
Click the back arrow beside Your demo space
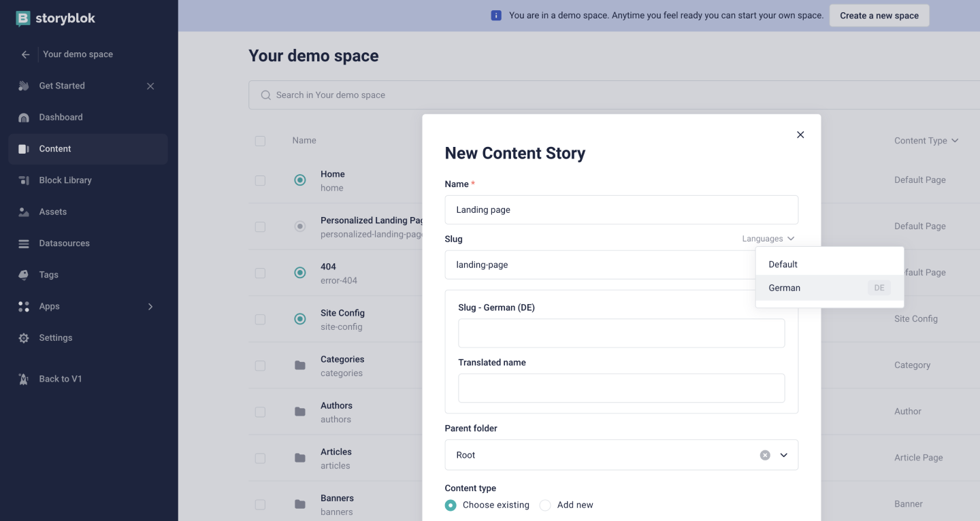point(25,54)
